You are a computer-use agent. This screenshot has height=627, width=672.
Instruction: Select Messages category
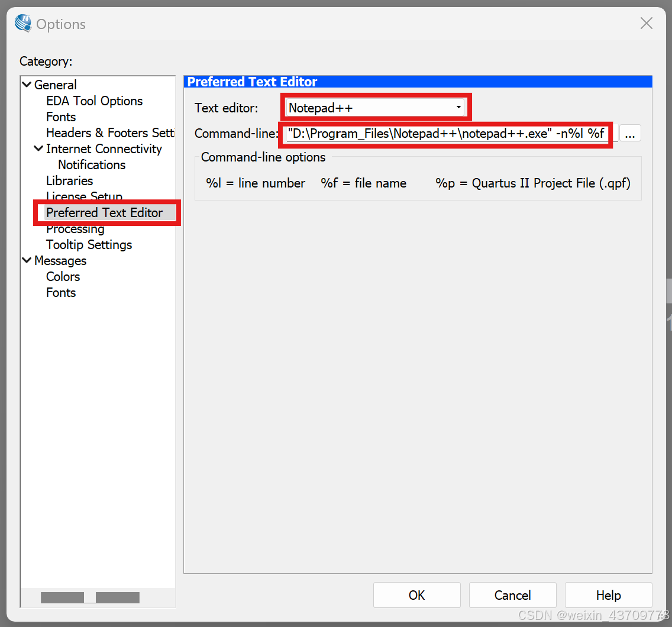click(x=60, y=261)
